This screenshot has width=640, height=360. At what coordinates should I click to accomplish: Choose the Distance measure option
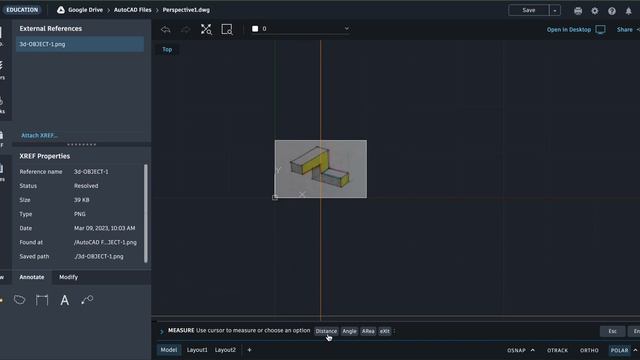(326, 331)
